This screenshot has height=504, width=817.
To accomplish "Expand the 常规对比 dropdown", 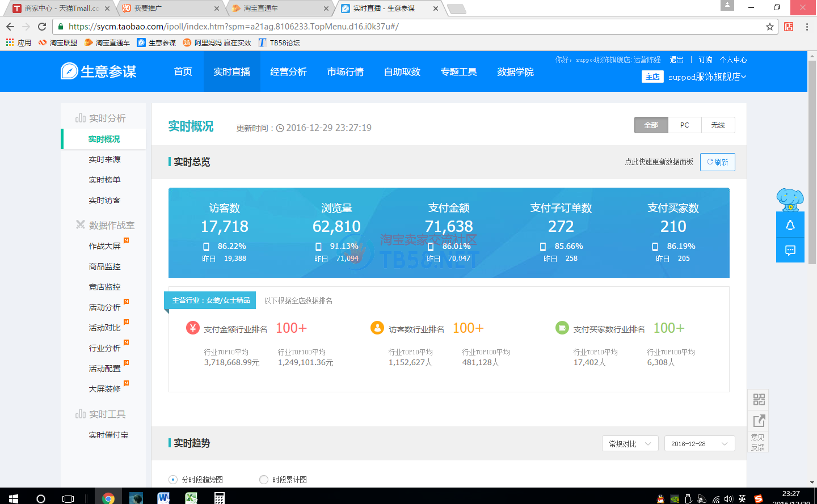I will [630, 444].
